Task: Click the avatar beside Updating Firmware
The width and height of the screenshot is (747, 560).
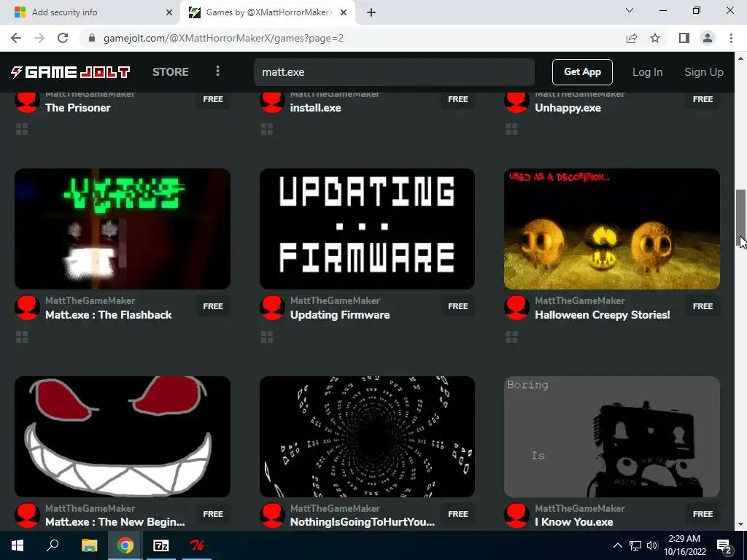Action: click(x=272, y=308)
